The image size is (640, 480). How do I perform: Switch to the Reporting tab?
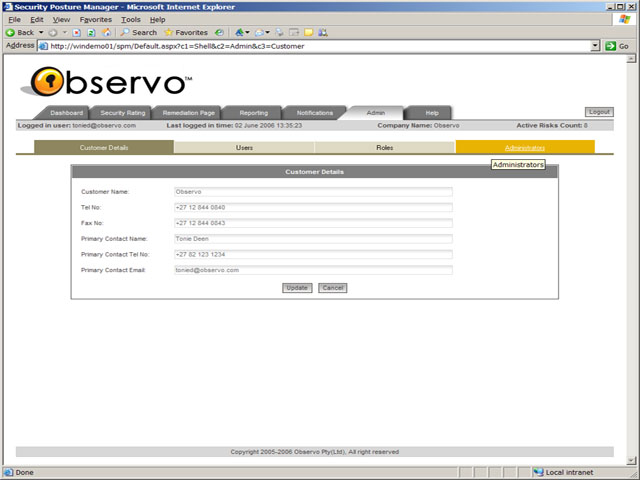(253, 113)
